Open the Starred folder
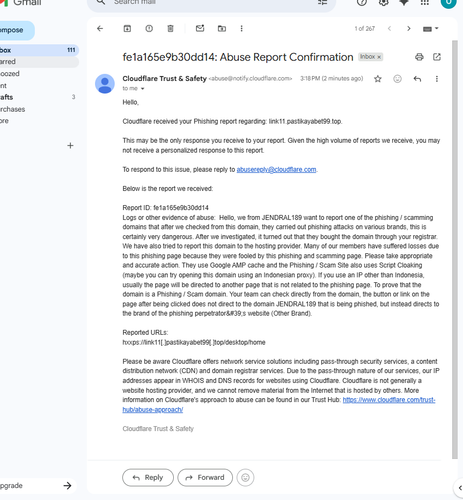The height and width of the screenshot is (500, 463). [39, 62]
